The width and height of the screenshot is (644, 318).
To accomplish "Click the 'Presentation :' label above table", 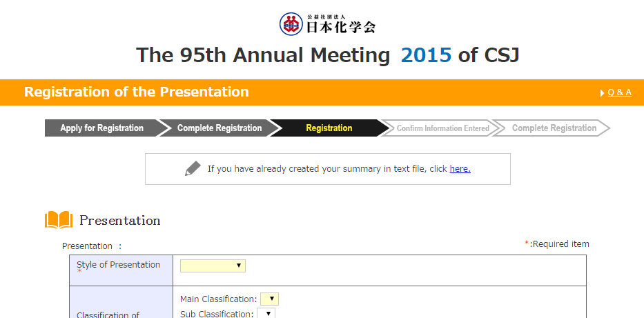I will click(92, 246).
